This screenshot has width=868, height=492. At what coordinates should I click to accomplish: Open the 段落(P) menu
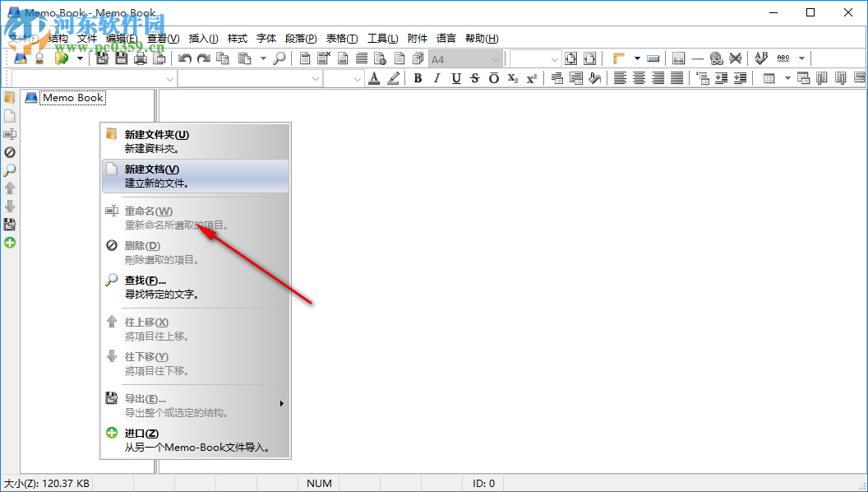click(x=301, y=38)
